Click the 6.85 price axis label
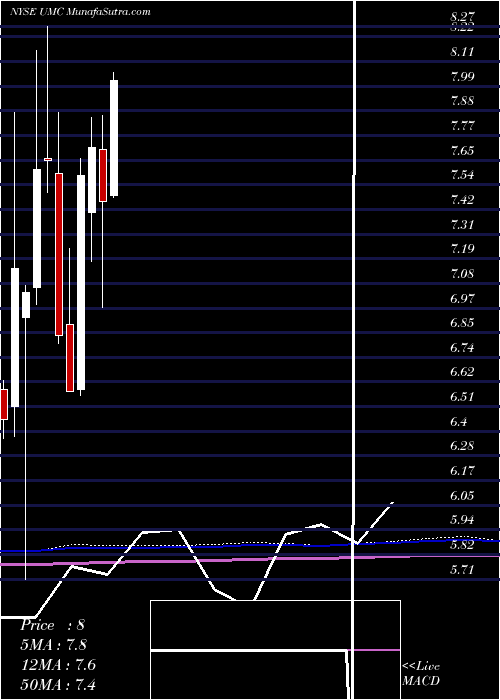This screenshot has width=500, height=700. pyautogui.click(x=462, y=323)
